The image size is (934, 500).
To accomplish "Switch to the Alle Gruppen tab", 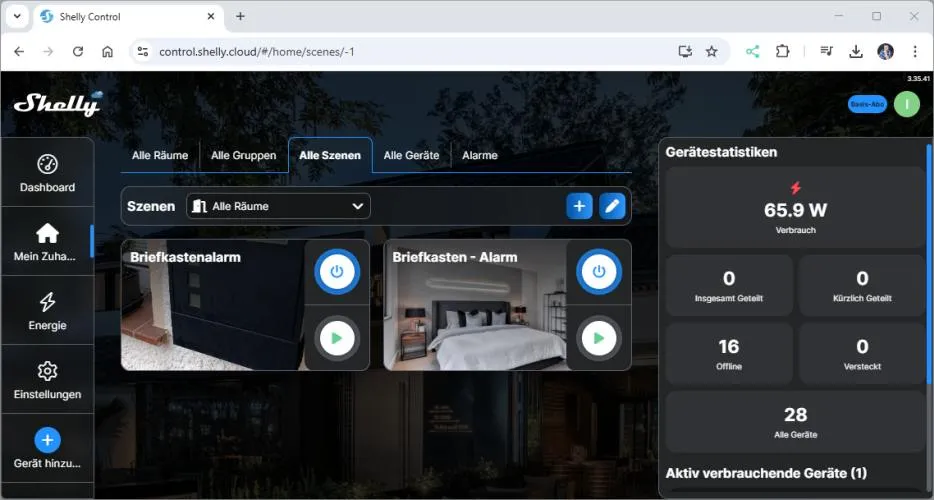I will tap(243, 155).
